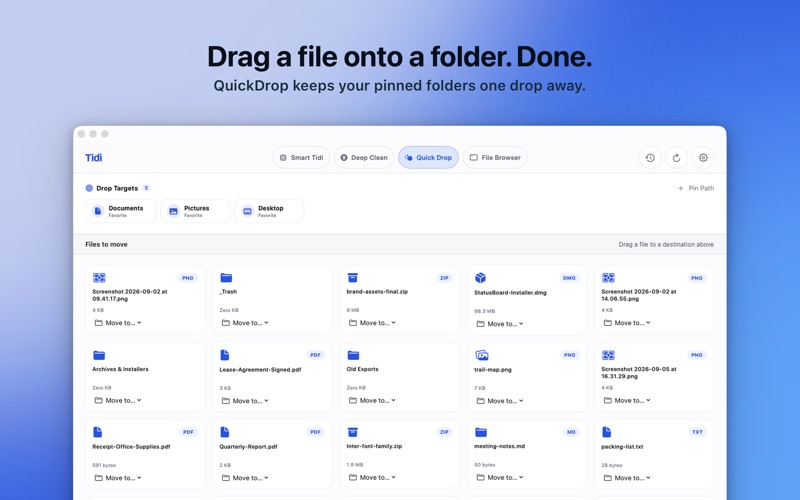Screen dimensions: 800x500
Task: Click packing-list.txt document icon
Action: click(x=607, y=432)
